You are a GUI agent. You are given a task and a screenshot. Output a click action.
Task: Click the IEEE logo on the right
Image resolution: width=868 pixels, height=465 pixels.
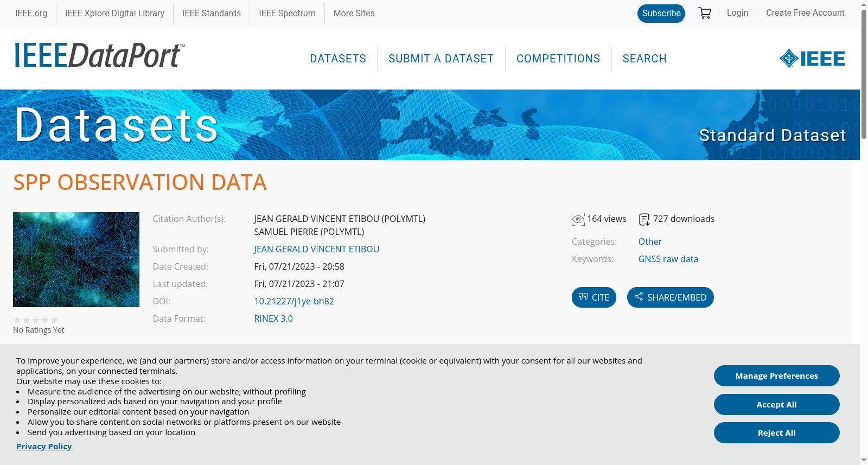click(x=812, y=58)
